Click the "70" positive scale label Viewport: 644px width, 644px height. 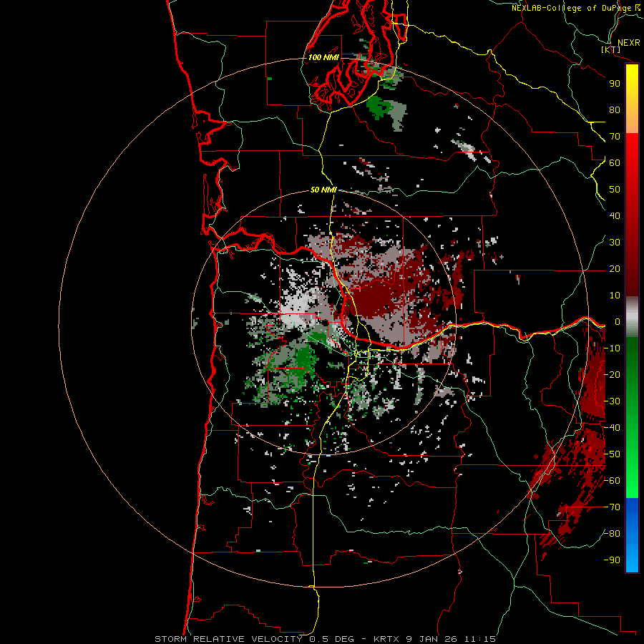pyautogui.click(x=615, y=137)
